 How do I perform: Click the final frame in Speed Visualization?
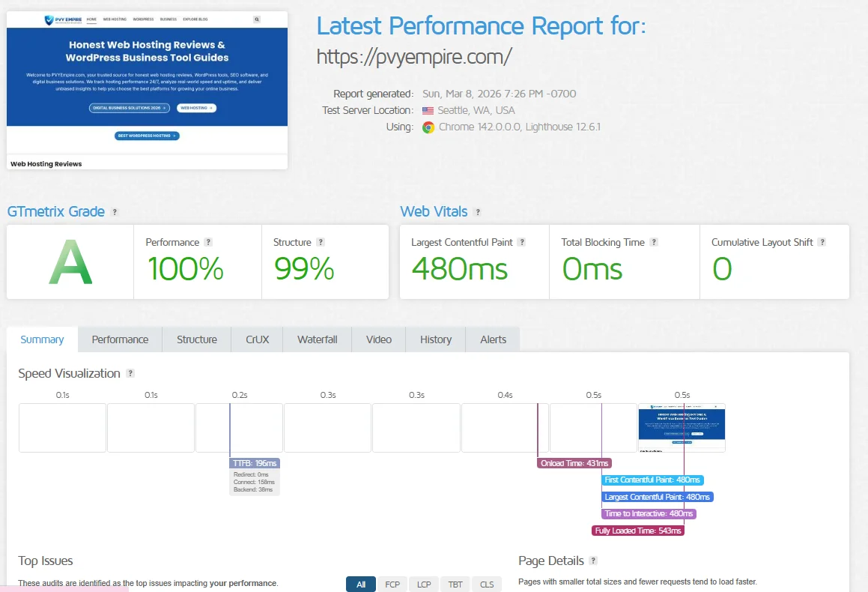point(680,427)
